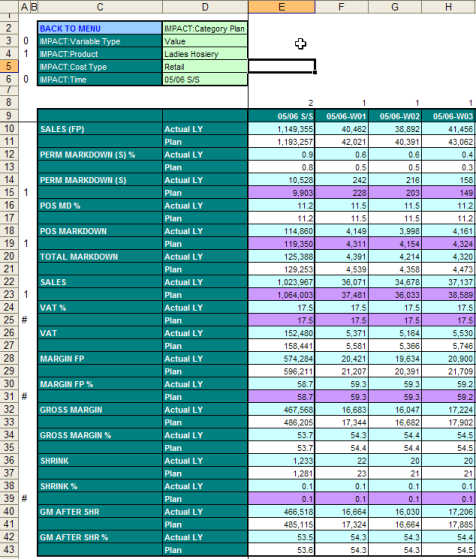Select Gross Margin plan value 486,205
This screenshot has height=559, width=476.
[x=281, y=422]
